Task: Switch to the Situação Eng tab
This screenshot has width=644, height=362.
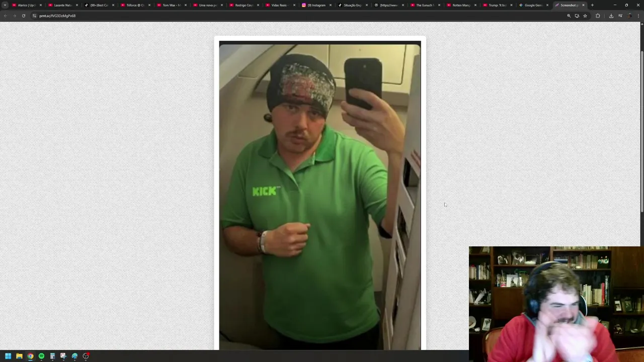Action: click(x=353, y=5)
